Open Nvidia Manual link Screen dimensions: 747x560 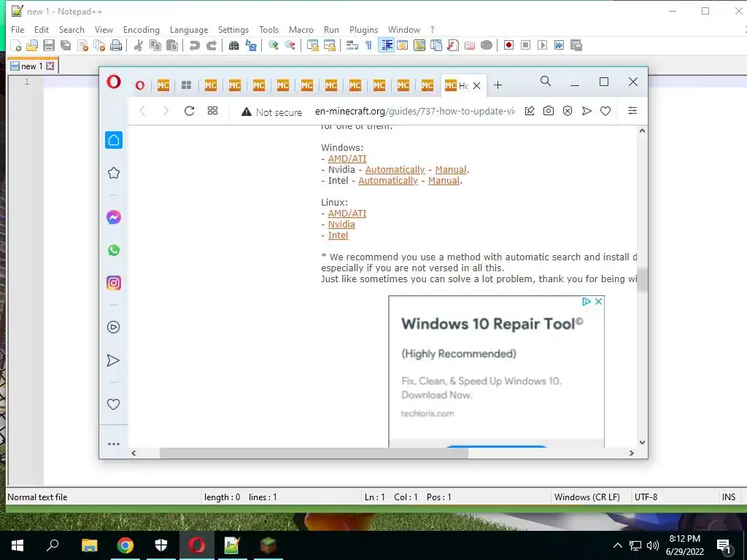(451, 169)
